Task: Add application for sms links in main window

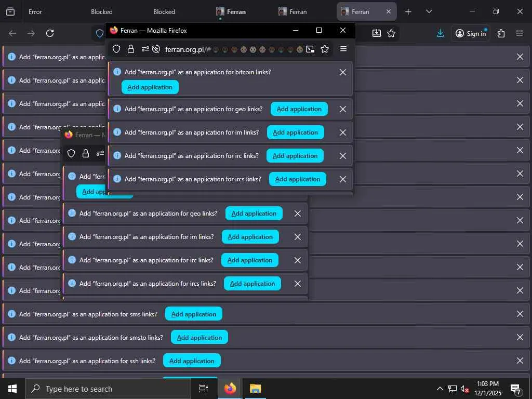Action: [193, 314]
